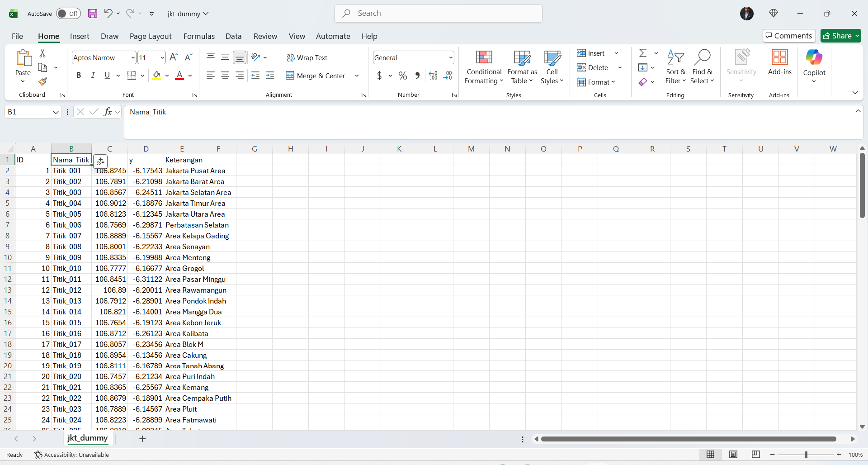Open the Comments pane button
Viewport: 868px width, 465px height.
(789, 36)
